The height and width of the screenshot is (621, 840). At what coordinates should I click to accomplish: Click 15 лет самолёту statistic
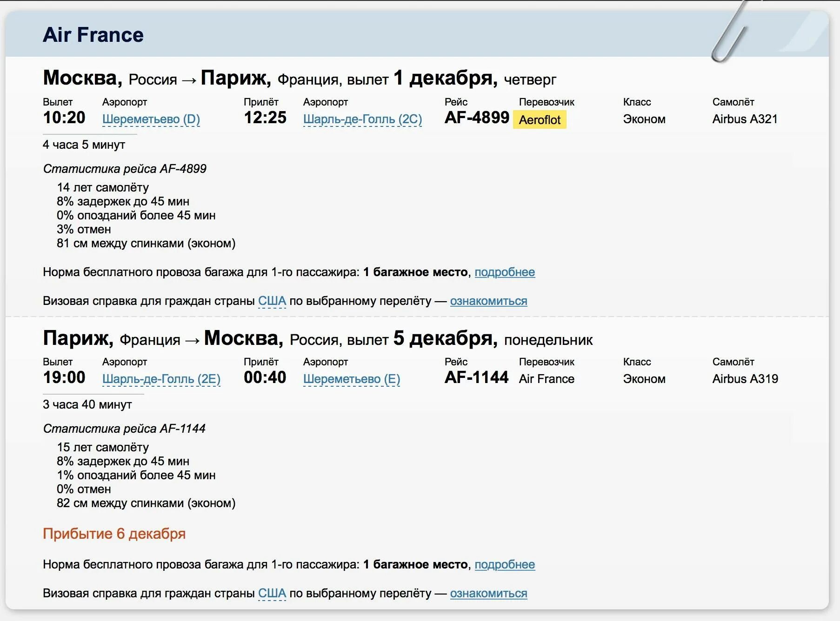(x=103, y=448)
